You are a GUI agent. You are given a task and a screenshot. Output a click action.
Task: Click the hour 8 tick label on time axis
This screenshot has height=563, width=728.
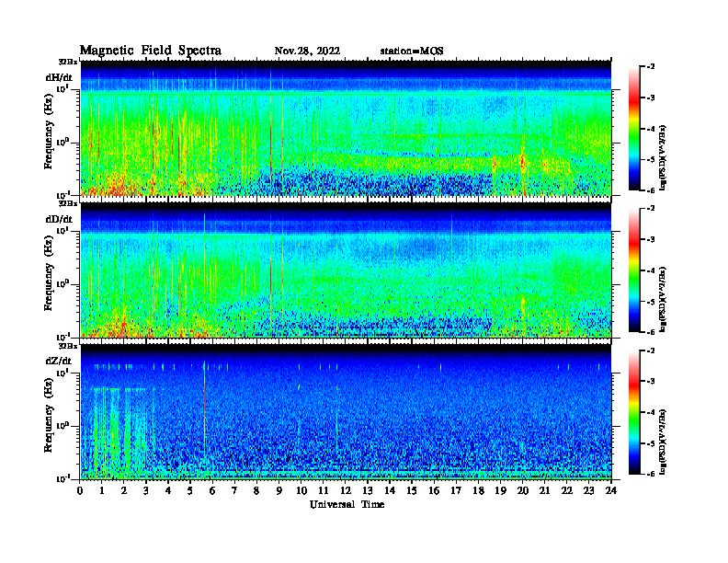256,491
